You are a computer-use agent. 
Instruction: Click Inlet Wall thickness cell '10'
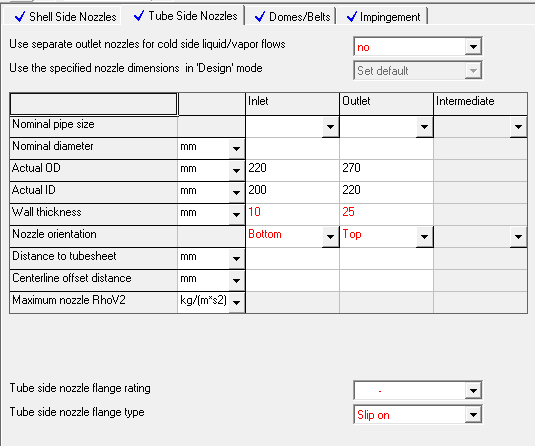pos(292,214)
